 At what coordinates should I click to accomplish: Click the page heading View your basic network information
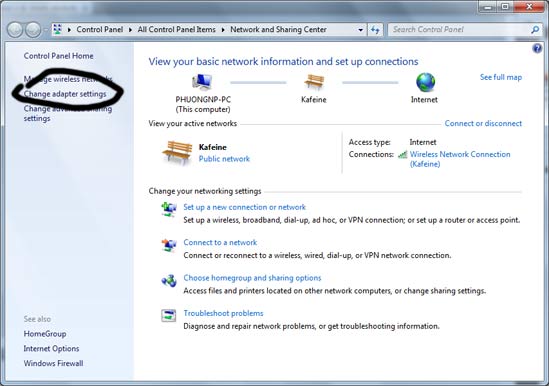click(x=283, y=62)
